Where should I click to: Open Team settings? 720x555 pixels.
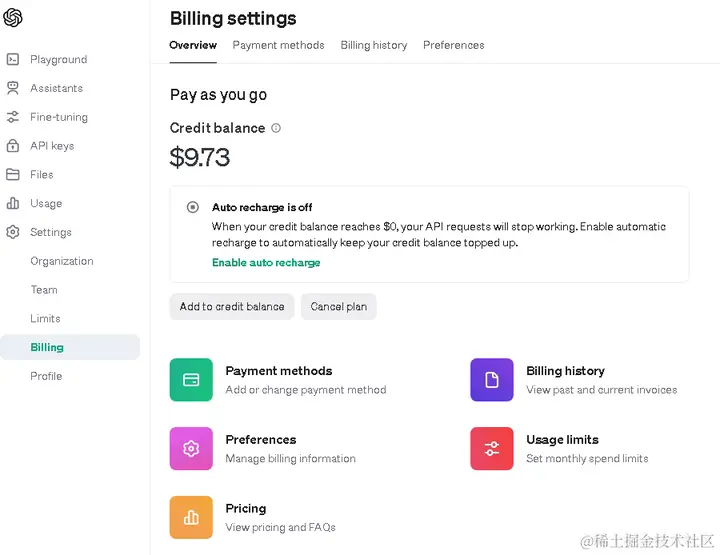coord(44,290)
